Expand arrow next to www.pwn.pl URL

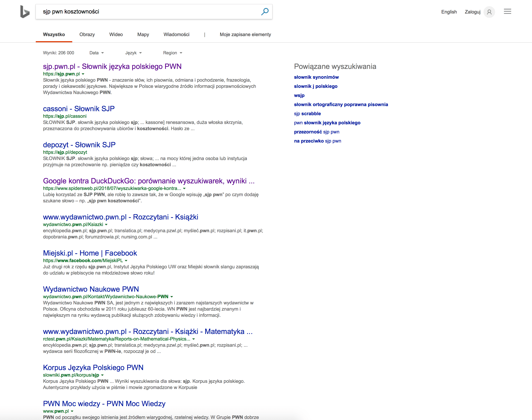point(72,411)
